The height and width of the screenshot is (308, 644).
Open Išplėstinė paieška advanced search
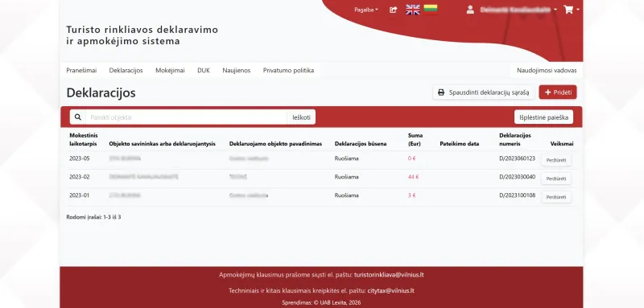tap(544, 117)
